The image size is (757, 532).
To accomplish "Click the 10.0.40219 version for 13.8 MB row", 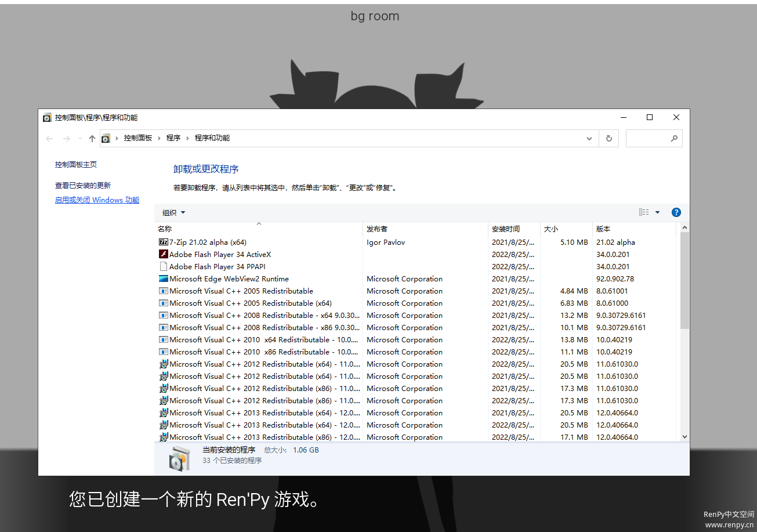I will 614,339.
